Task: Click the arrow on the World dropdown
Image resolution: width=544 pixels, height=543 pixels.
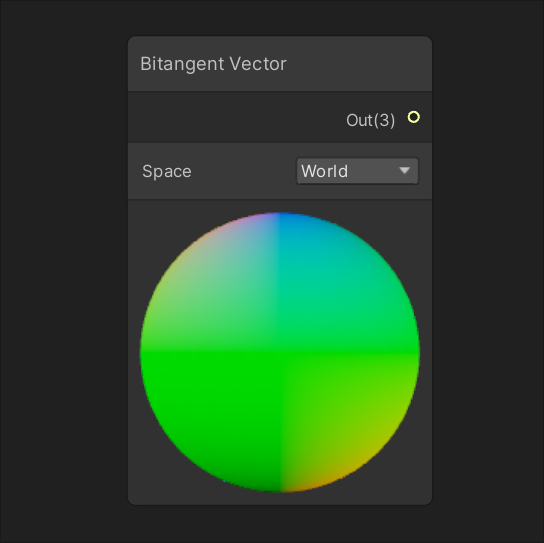Action: [x=405, y=170]
